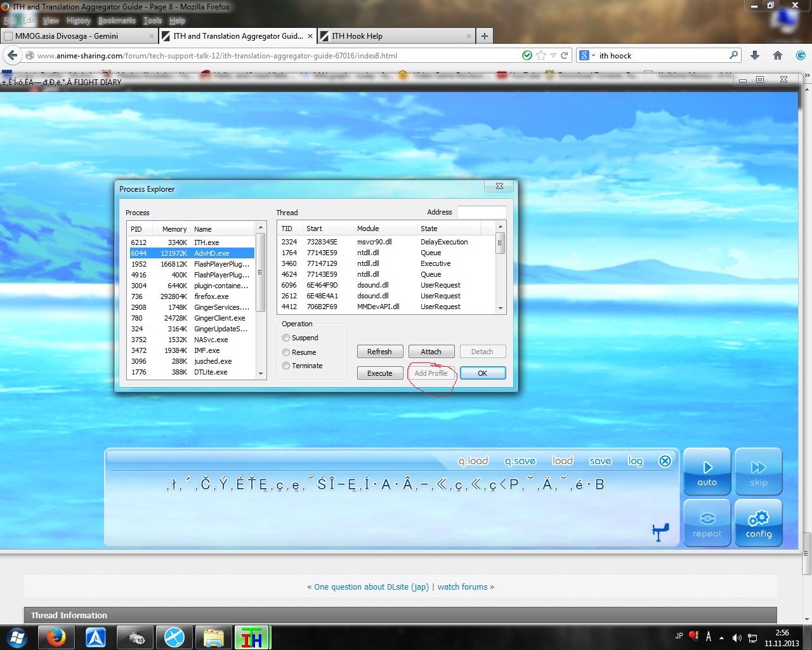Click volume speaker icon in system tray
The width and height of the screenshot is (812, 650).
pyautogui.click(x=737, y=637)
